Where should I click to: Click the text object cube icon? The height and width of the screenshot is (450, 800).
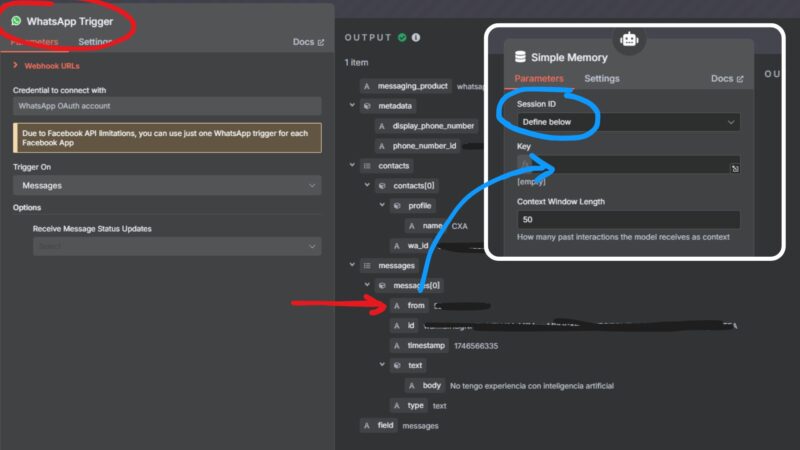(397, 365)
